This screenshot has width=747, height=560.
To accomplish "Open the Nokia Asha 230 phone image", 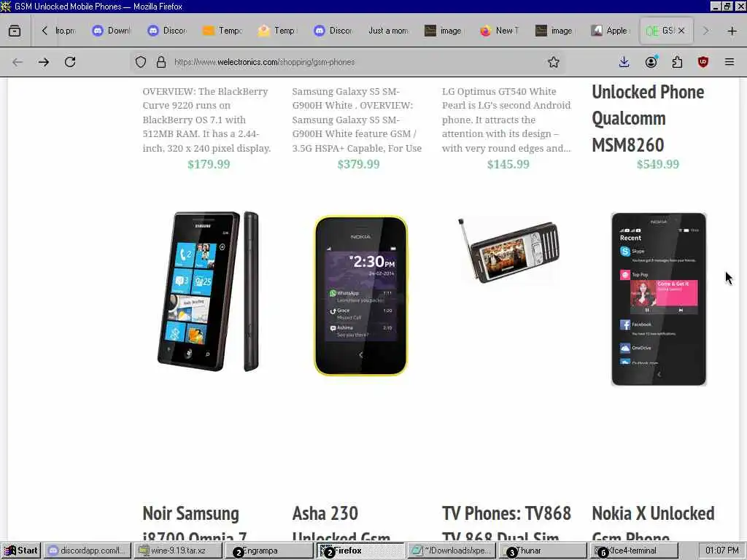I will click(360, 296).
